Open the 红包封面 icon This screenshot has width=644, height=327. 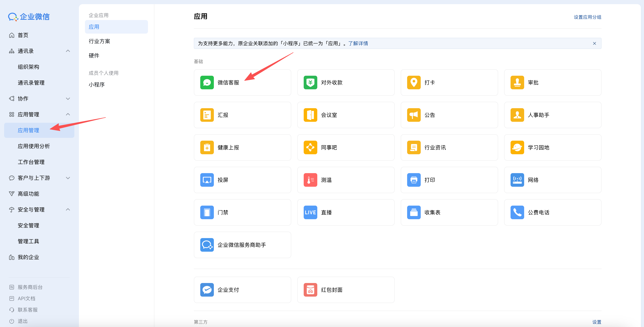point(310,290)
